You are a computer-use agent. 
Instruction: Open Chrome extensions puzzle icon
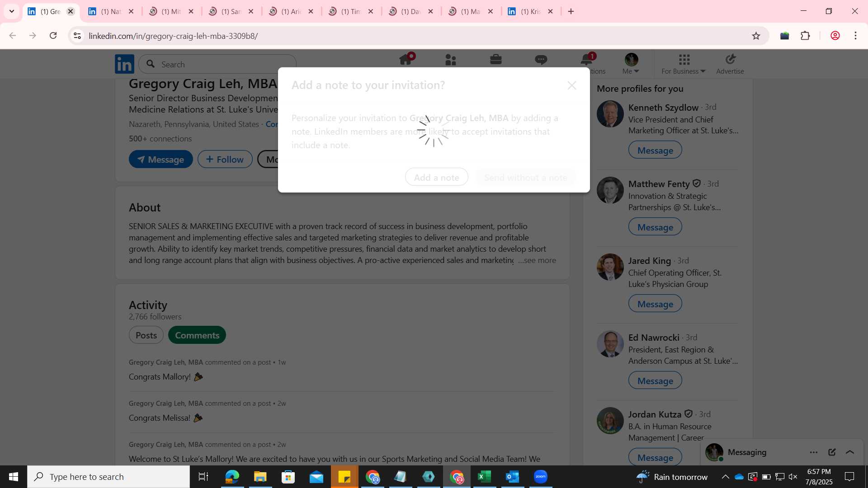click(805, 36)
